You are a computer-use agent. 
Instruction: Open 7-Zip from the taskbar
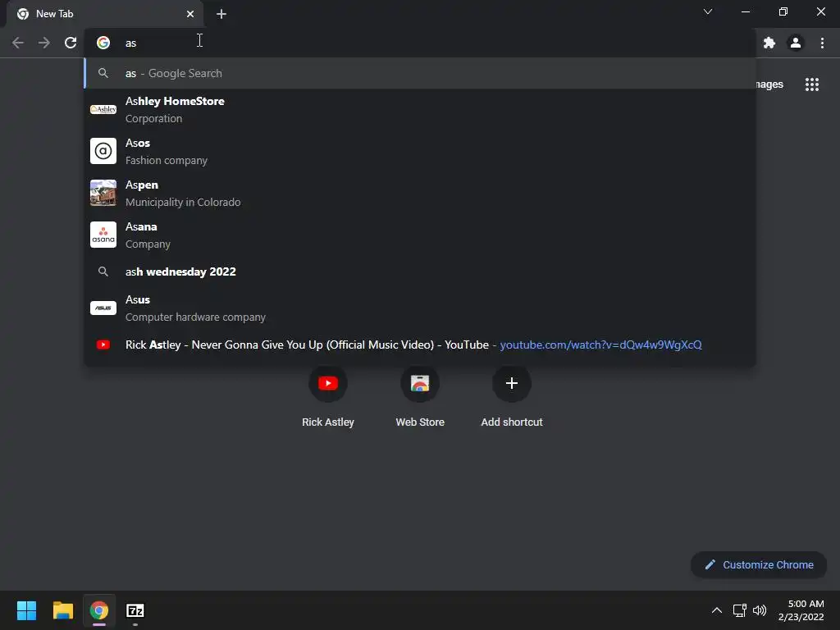(x=135, y=610)
